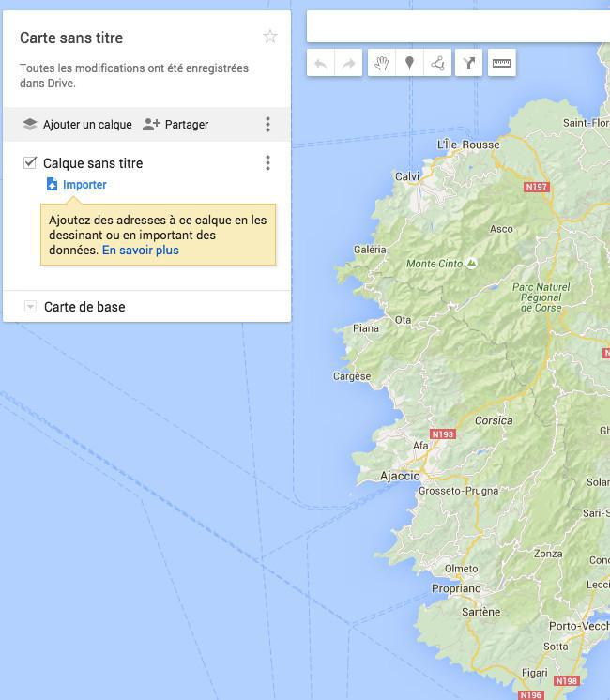Screen dimensions: 610x700
Task: Select the measure distance ruler tool
Action: [501, 64]
